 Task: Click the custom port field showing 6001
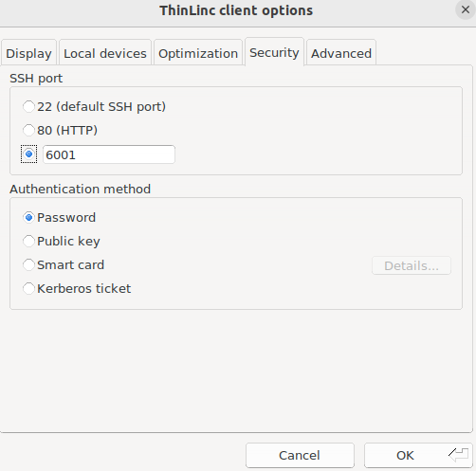[109, 154]
